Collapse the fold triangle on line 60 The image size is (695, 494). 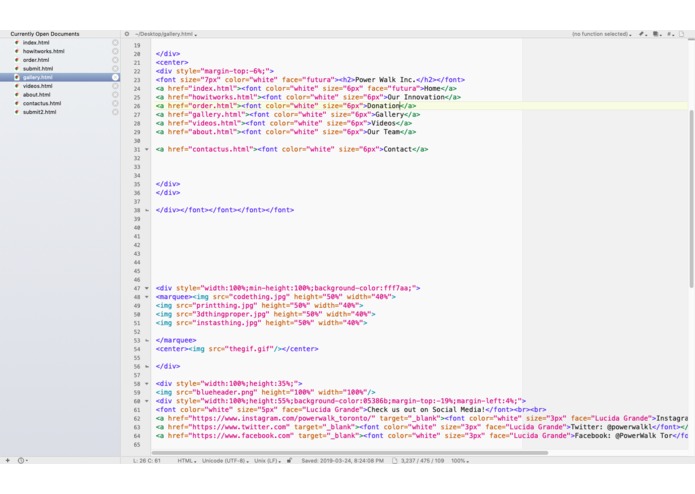(x=147, y=401)
